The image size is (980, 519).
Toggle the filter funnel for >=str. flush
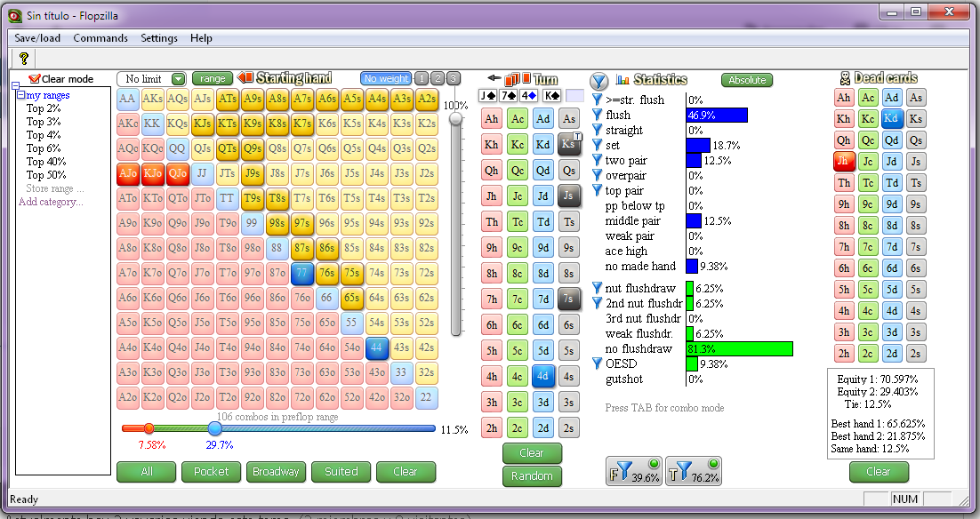(597, 100)
